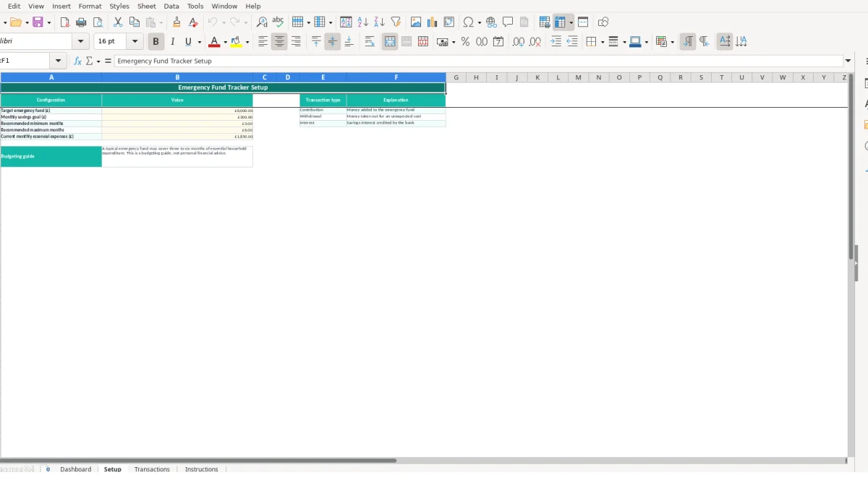868x488 pixels.
Task: Insert an image
Action: [416, 22]
